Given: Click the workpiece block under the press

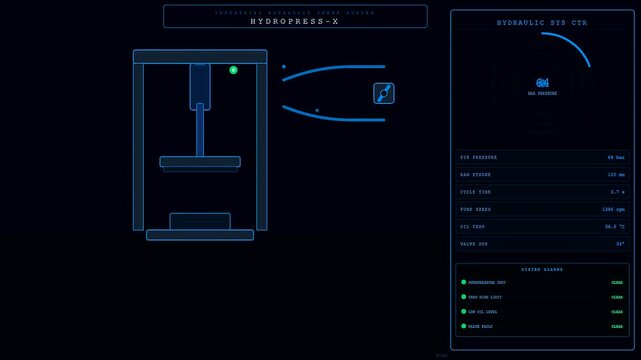Looking at the screenshot, I should point(200,221).
